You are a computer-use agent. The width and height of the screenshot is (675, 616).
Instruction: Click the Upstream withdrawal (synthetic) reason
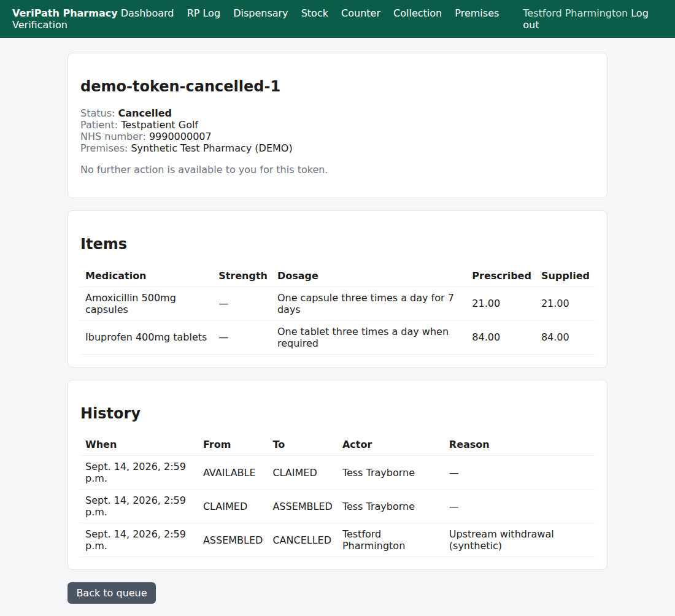tap(501, 540)
